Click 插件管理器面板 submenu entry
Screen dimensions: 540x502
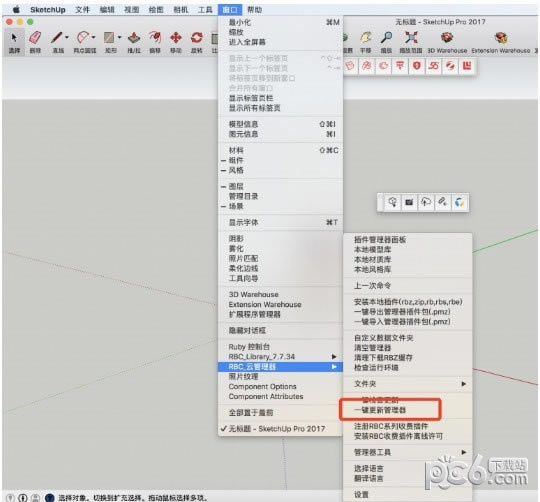coord(380,240)
